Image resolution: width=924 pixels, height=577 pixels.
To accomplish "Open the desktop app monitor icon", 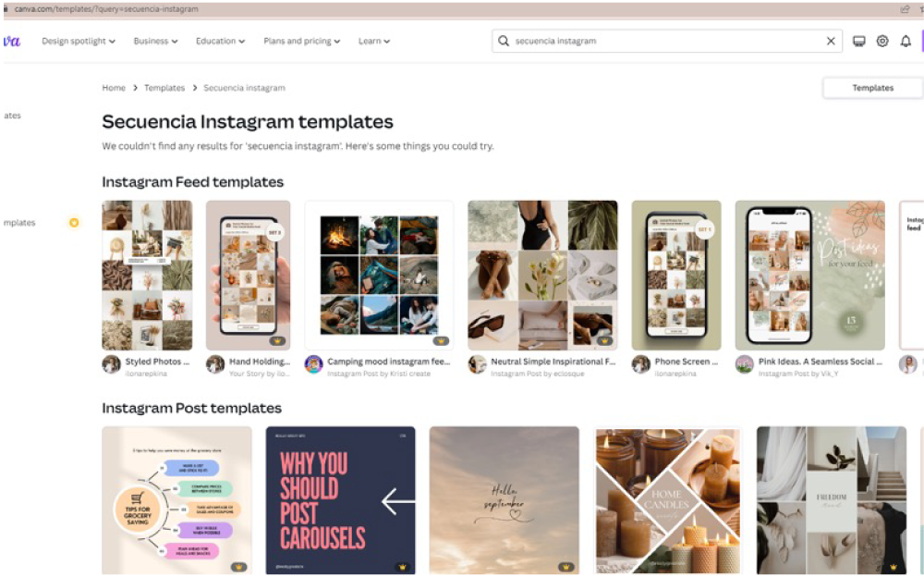I will click(858, 42).
